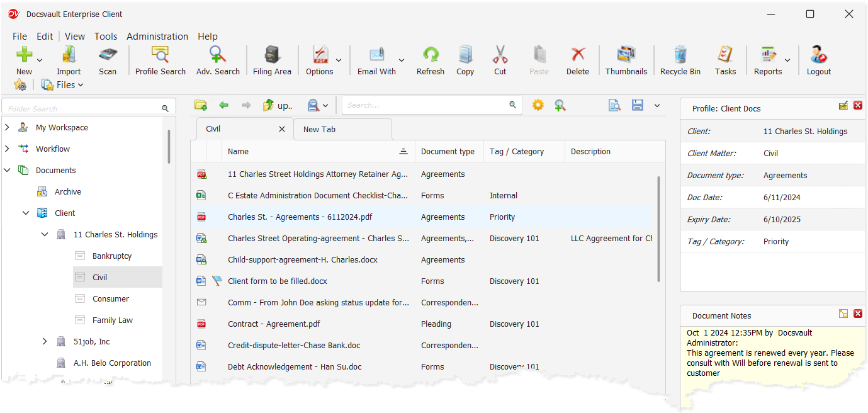The height and width of the screenshot is (413, 868).
Task: Click the magnifier-plus advanced search icon
Action: click(x=560, y=105)
